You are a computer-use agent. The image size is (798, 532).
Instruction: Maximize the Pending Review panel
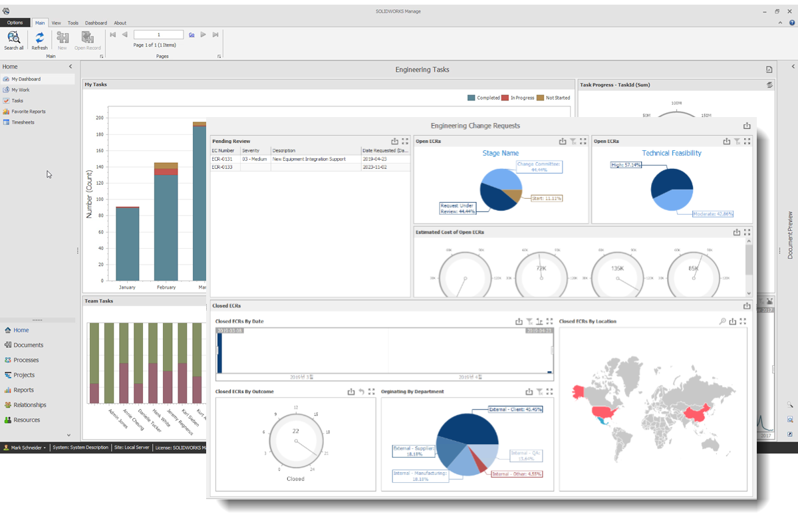[x=405, y=141]
